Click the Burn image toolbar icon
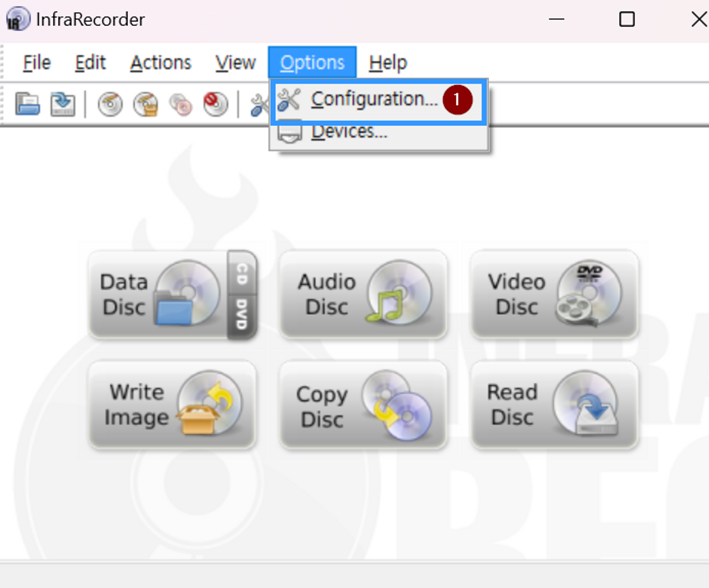 146,104
